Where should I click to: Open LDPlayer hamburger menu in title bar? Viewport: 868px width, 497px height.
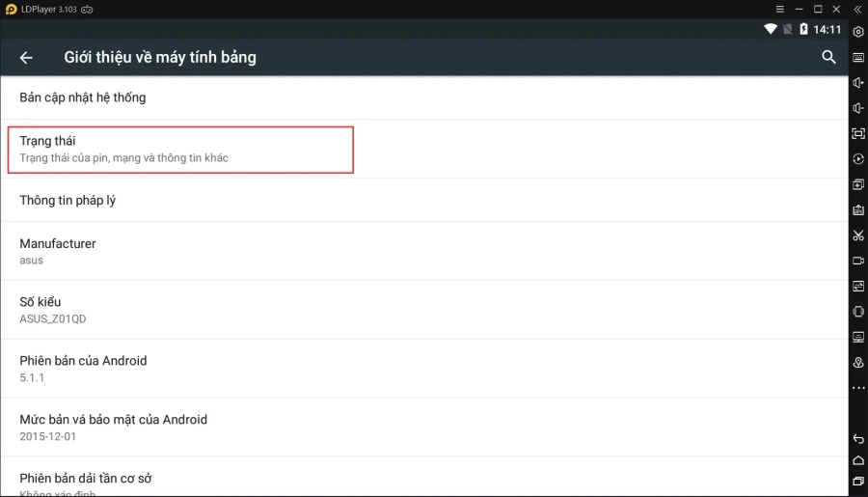(780, 9)
